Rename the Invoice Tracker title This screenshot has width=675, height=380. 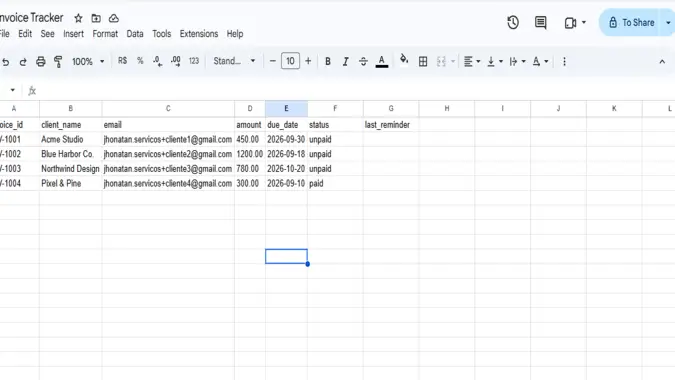[31, 18]
